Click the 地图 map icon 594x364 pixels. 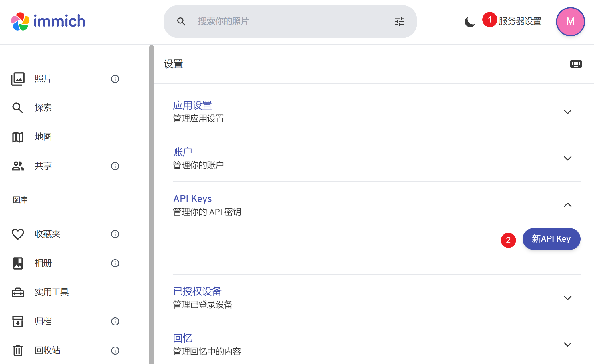[18, 137]
